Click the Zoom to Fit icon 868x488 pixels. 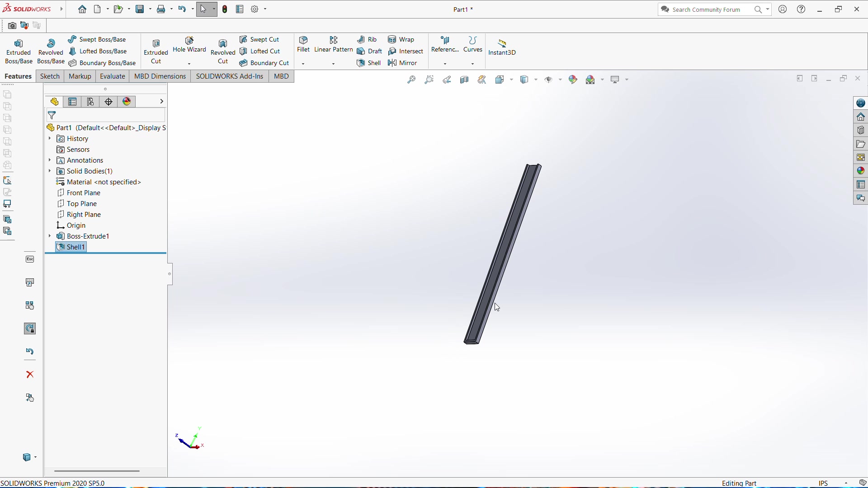click(411, 80)
